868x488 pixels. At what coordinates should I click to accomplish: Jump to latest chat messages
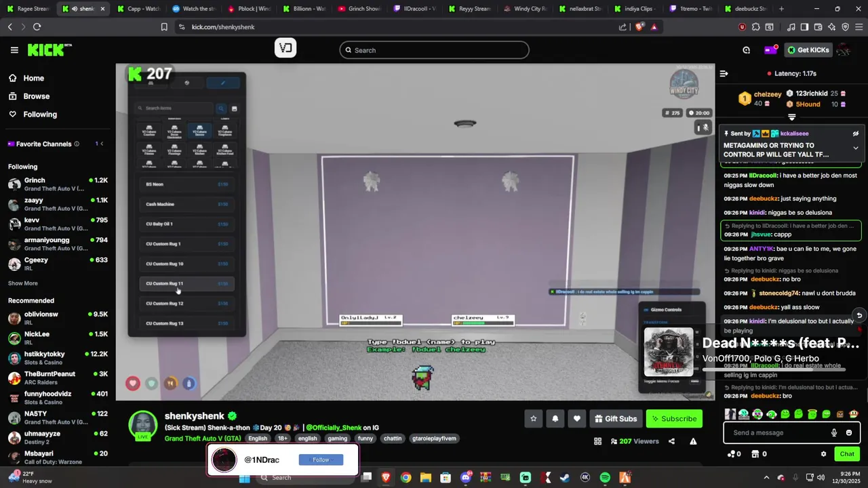(859, 315)
